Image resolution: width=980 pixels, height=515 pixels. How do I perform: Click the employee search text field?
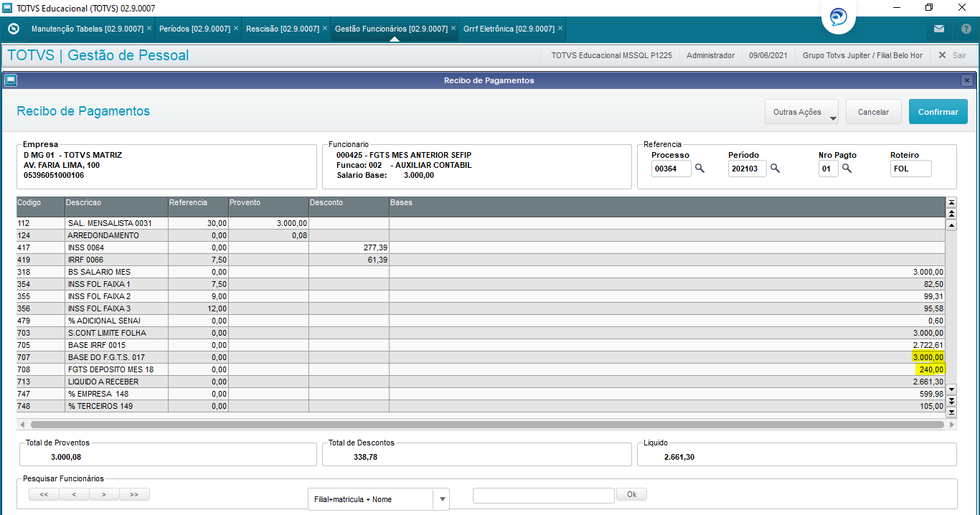[543, 495]
